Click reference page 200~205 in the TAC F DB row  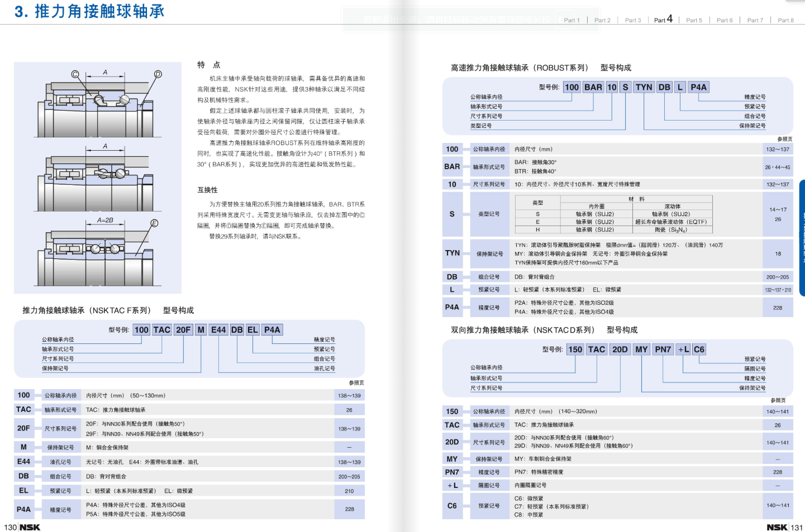[349, 477]
